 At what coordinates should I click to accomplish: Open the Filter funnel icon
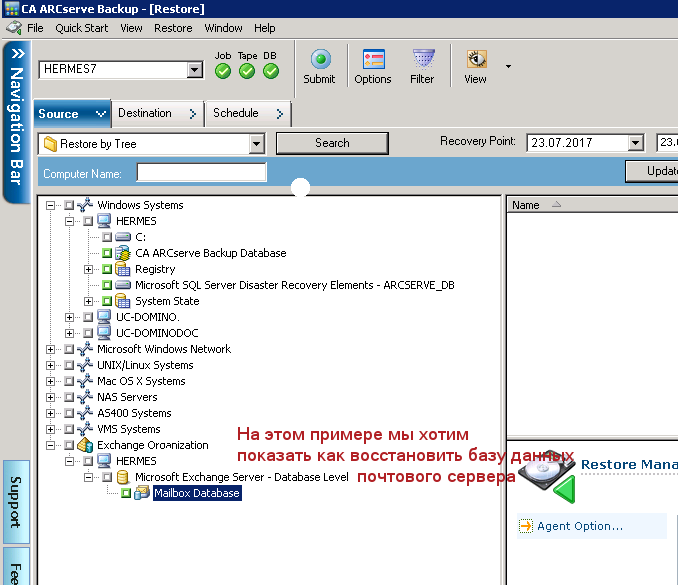click(423, 59)
